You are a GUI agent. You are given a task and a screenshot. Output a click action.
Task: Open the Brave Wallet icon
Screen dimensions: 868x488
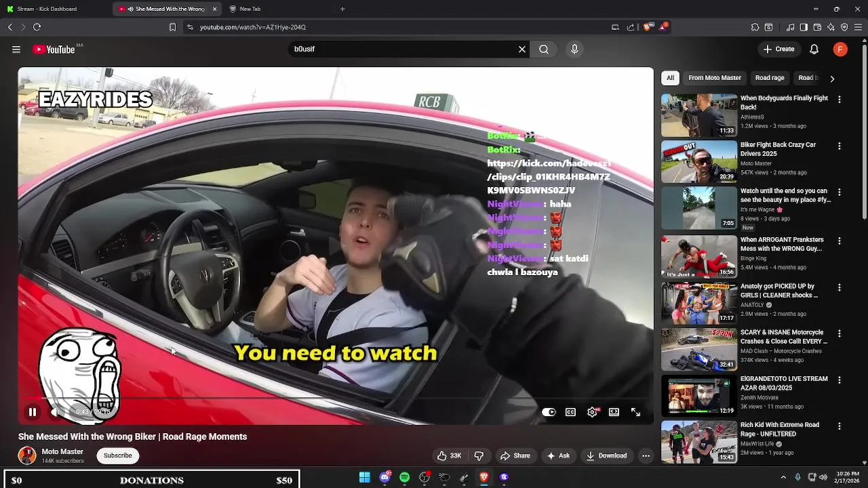point(817,27)
